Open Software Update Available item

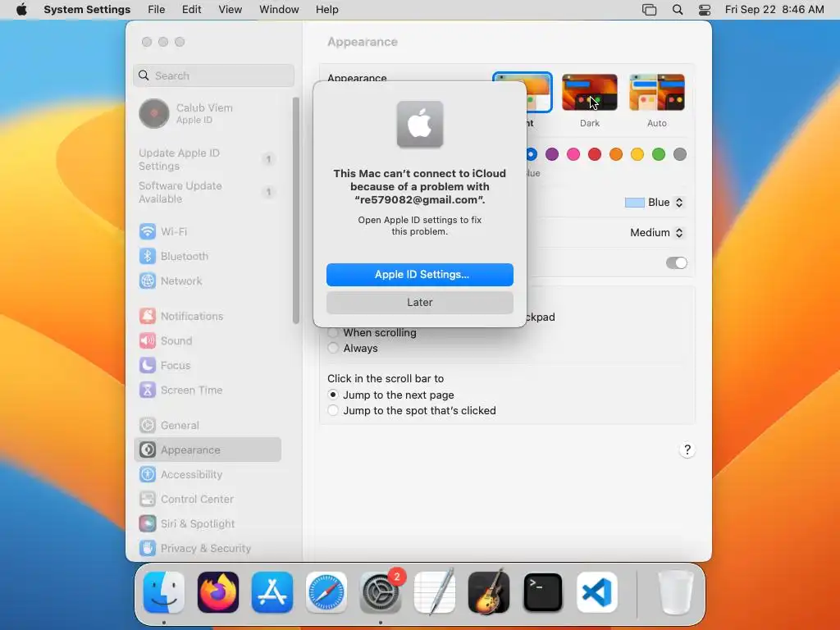(x=207, y=192)
